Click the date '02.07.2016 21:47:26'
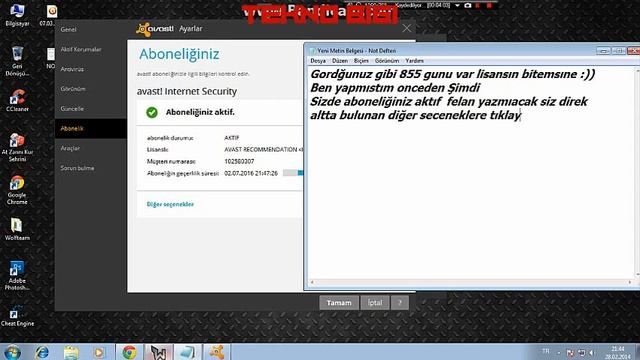 click(251, 173)
